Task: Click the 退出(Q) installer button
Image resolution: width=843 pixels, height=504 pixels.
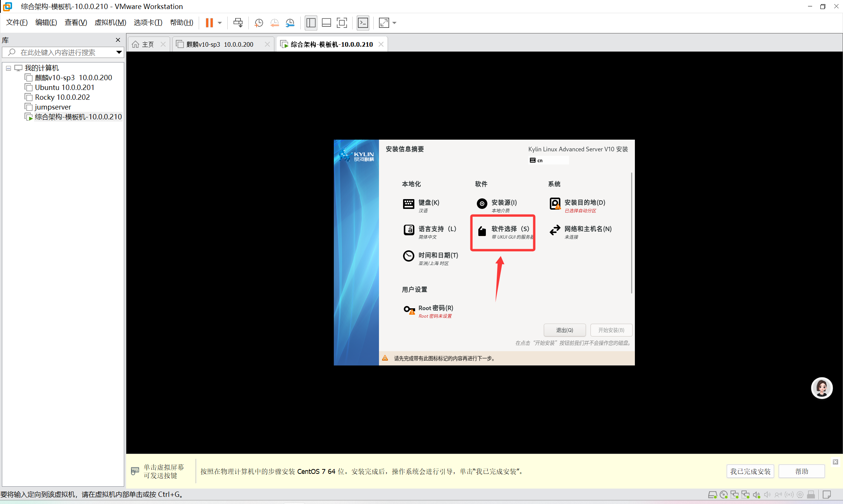Action: (x=565, y=330)
